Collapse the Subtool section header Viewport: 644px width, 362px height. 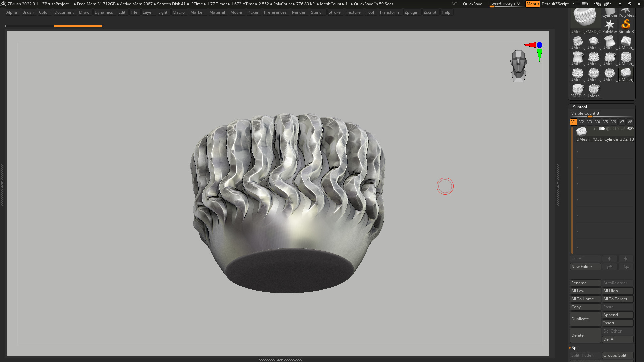coord(580,107)
